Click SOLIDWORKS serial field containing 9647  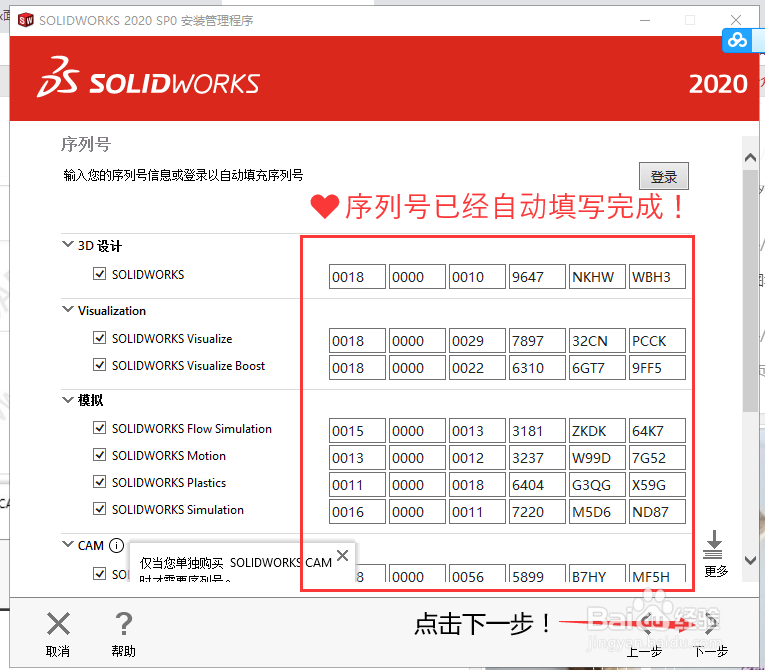(537, 277)
